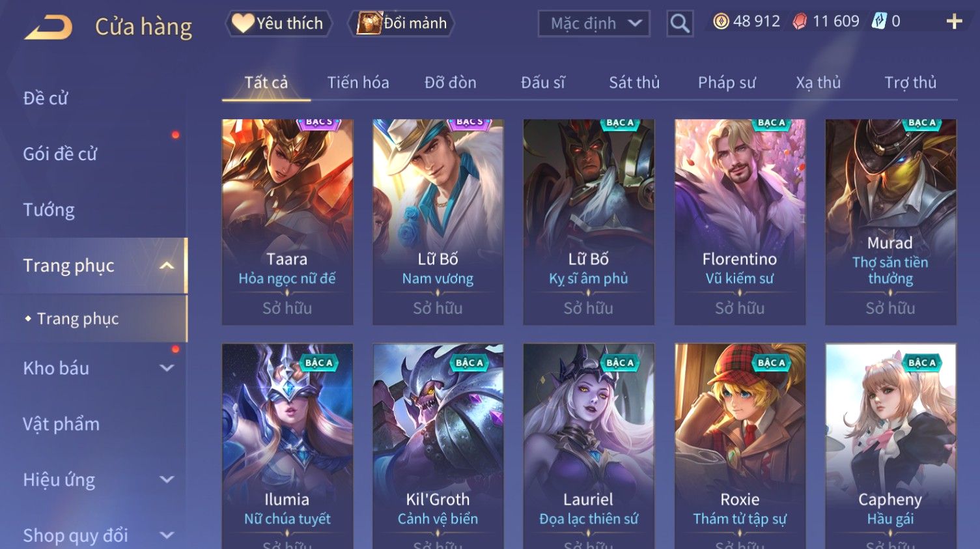Screen dimensions: 980x549
Task: Select the Tiến hóa tab
Action: 358,83
